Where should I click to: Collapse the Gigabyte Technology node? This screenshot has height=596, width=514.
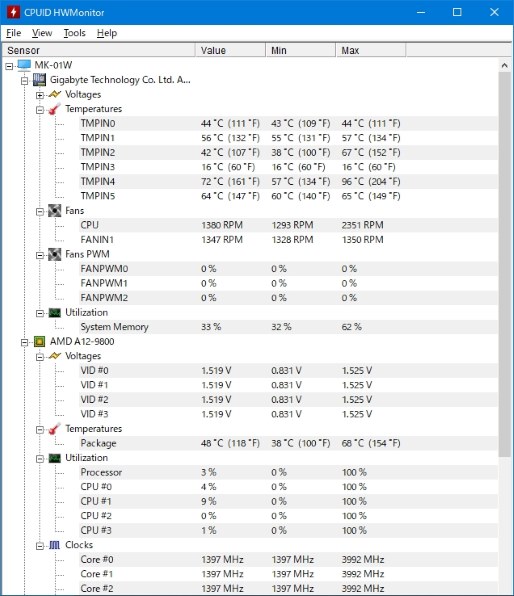click(24, 81)
